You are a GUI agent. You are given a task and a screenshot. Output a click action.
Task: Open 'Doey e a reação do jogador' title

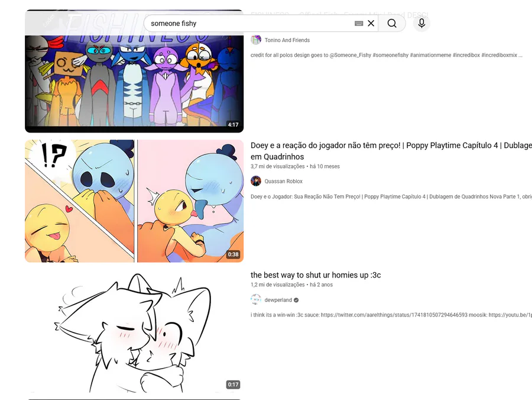(391, 151)
